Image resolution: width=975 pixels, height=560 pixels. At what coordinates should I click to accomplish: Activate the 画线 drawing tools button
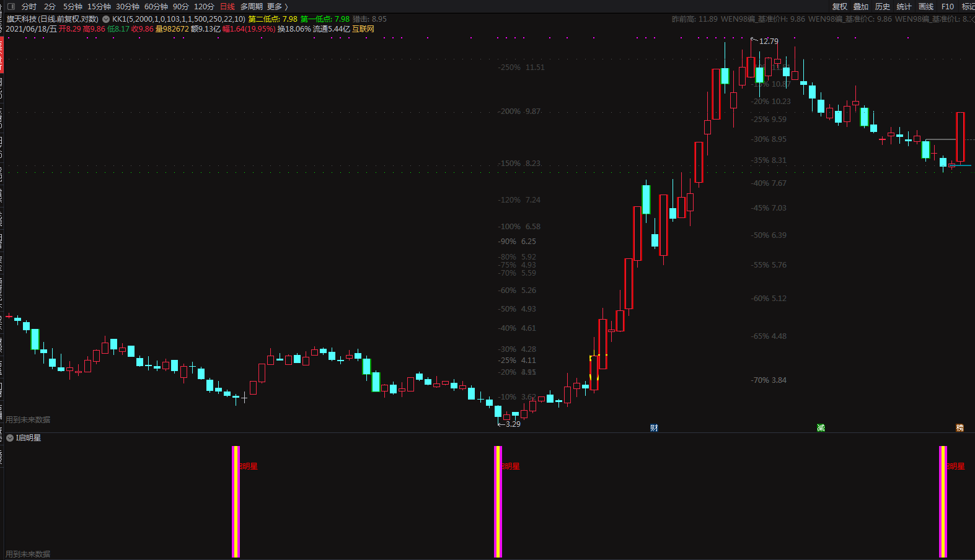tap(926, 6)
